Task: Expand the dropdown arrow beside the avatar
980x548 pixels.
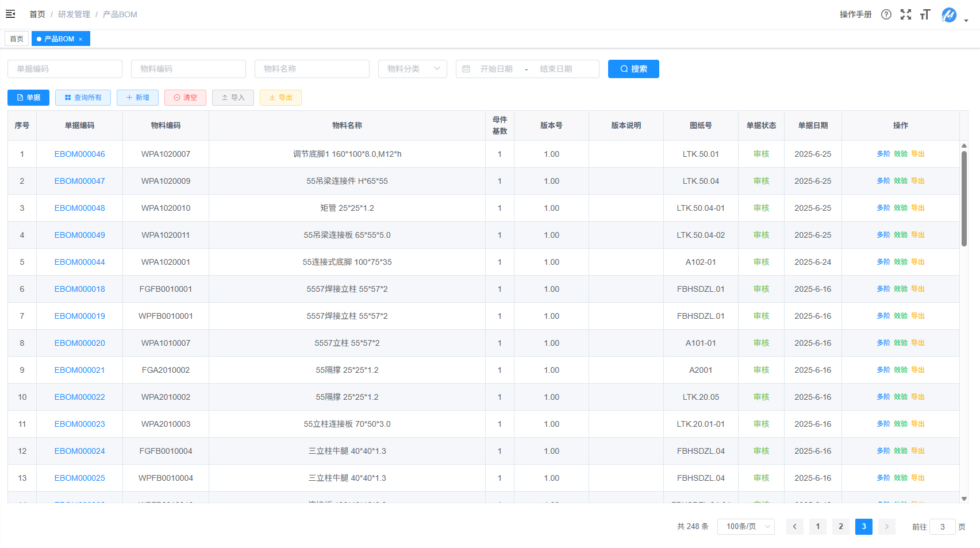Action: [x=966, y=21]
